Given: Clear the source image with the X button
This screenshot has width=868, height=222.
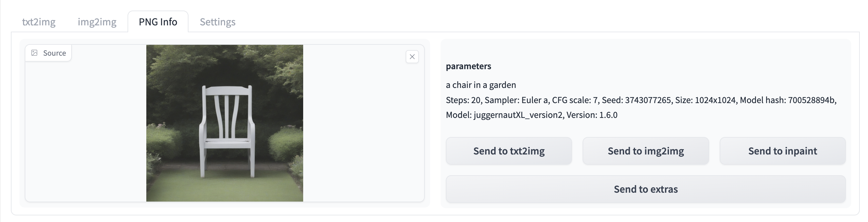Looking at the screenshot, I should pyautogui.click(x=412, y=57).
